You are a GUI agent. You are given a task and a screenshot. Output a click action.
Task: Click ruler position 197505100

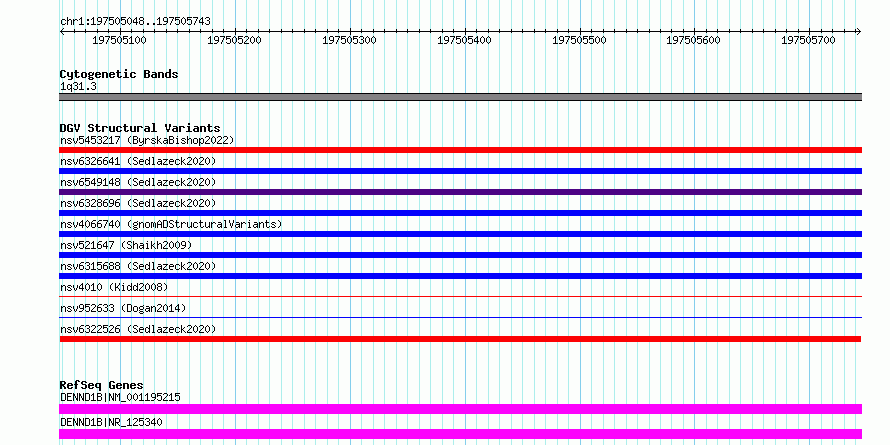pos(119,40)
